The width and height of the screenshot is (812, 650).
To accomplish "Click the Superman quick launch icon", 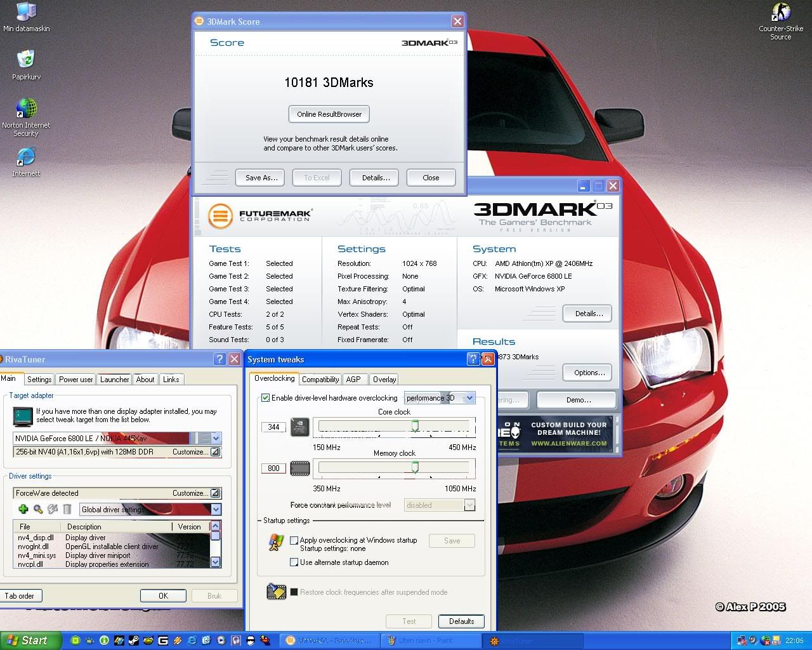I will (265, 640).
